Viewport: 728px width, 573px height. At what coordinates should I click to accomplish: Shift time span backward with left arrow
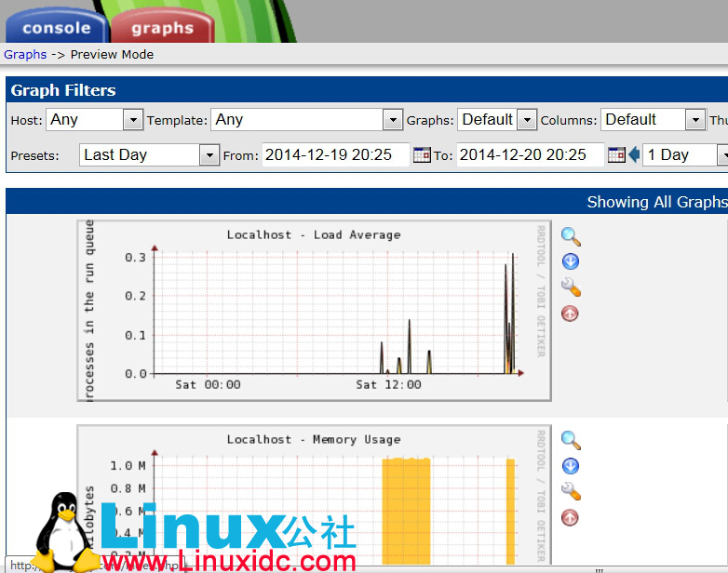click(634, 155)
